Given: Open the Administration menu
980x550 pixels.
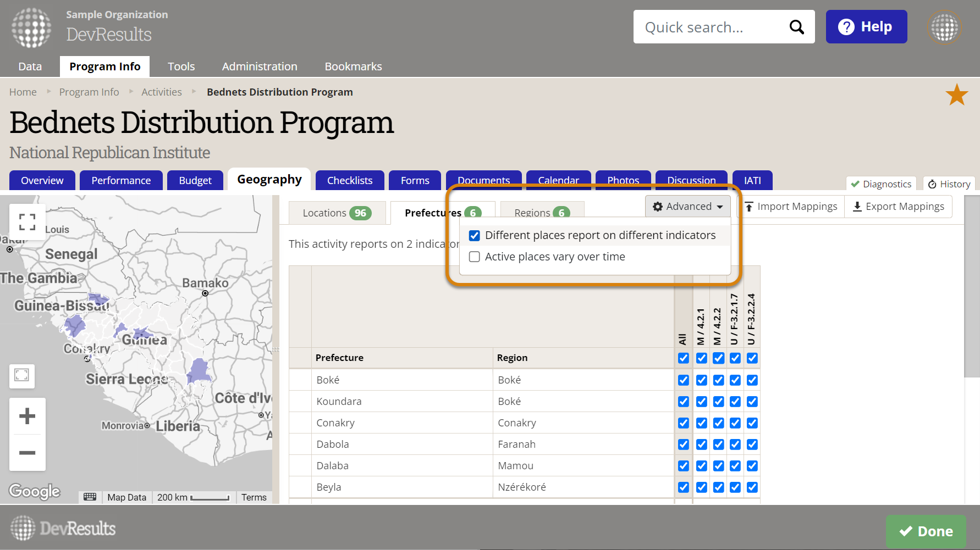Looking at the screenshot, I should [260, 66].
